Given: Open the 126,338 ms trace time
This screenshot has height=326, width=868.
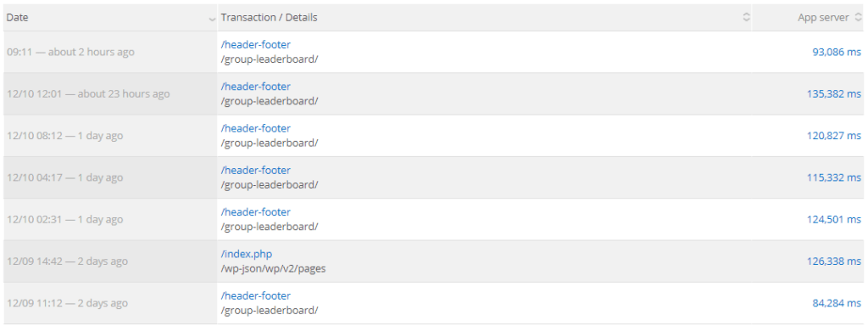Looking at the screenshot, I should pyautogui.click(x=834, y=261).
